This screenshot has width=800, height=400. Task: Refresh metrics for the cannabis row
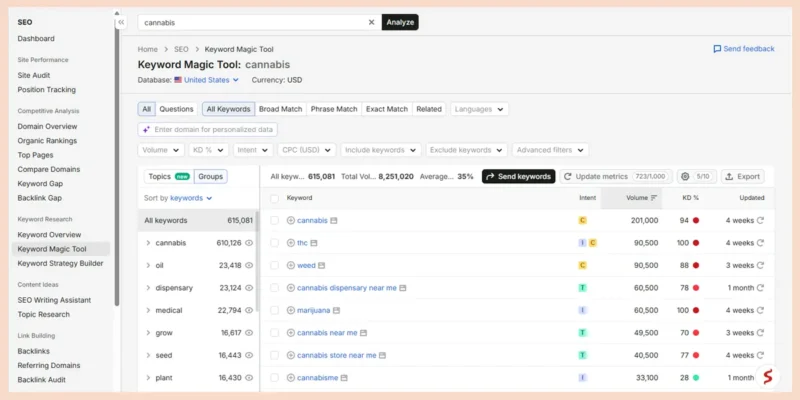coord(760,220)
